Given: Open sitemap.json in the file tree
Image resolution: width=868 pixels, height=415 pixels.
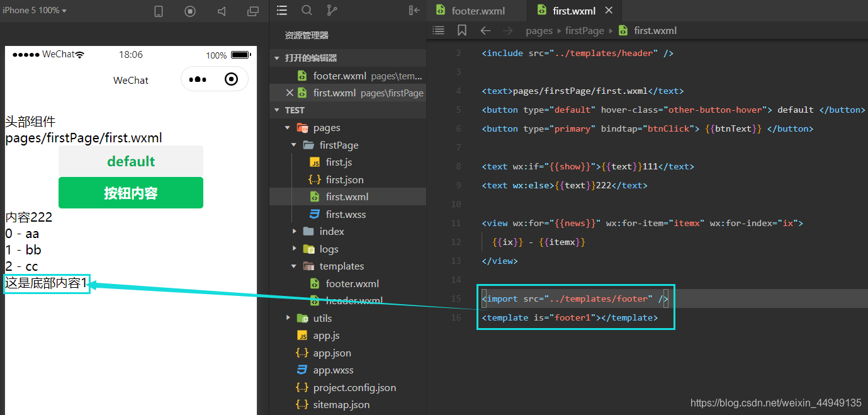Looking at the screenshot, I should click(347, 404).
